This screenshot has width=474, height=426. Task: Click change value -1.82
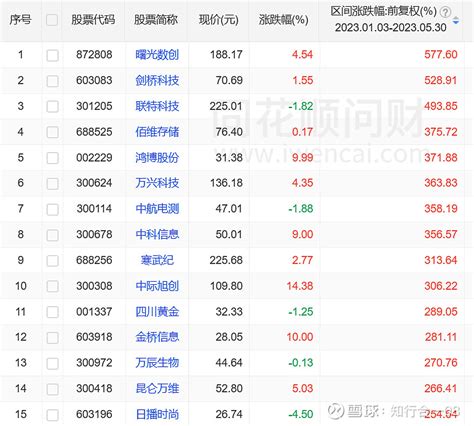(301, 106)
